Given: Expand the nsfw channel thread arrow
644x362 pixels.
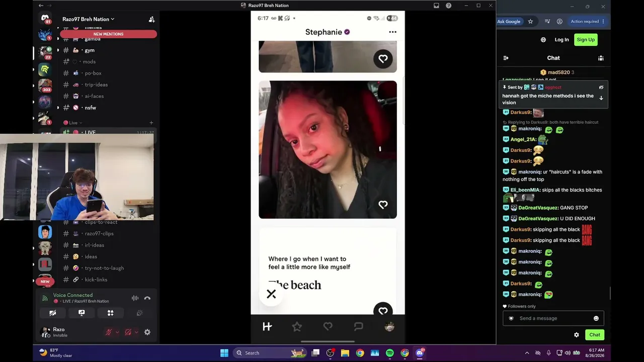Looking at the screenshot, I should click(x=58, y=108).
